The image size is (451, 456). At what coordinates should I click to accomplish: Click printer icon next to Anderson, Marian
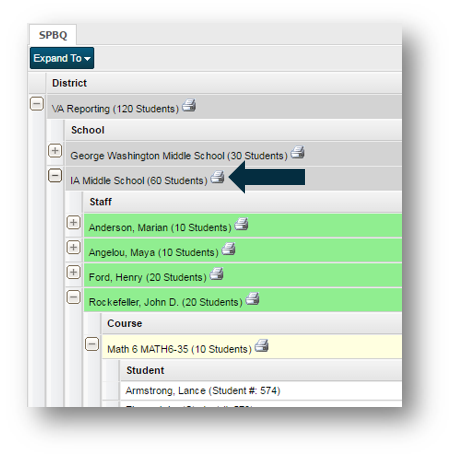tap(241, 224)
